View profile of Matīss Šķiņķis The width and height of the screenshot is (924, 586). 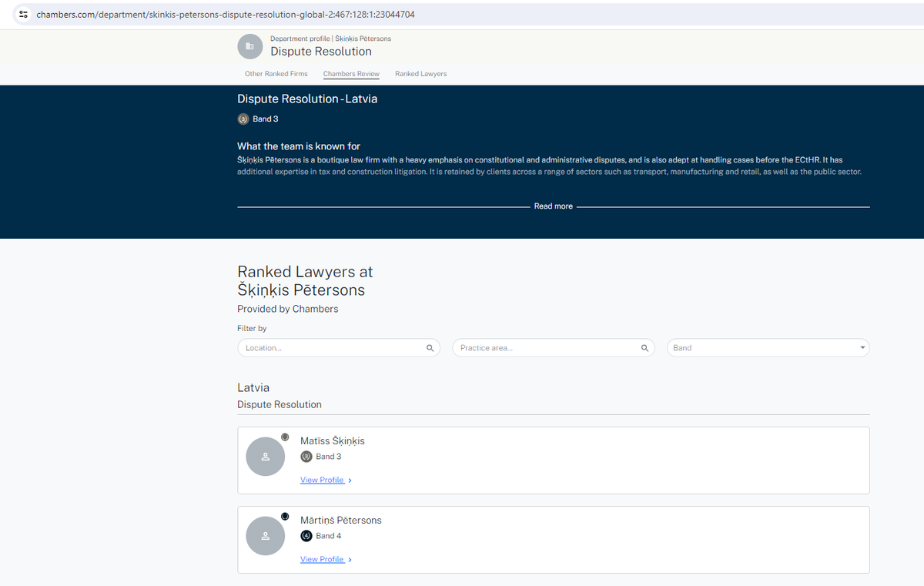(x=322, y=480)
